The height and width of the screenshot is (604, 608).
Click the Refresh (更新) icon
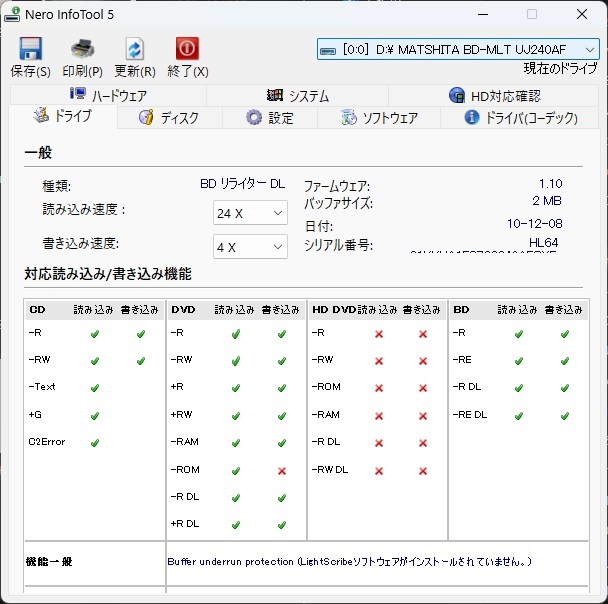pos(135,49)
